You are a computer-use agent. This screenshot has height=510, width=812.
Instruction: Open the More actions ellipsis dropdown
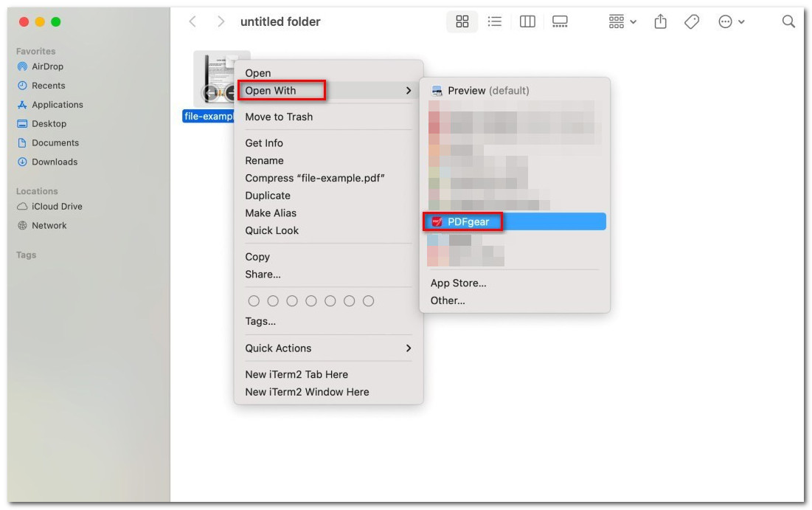click(731, 22)
